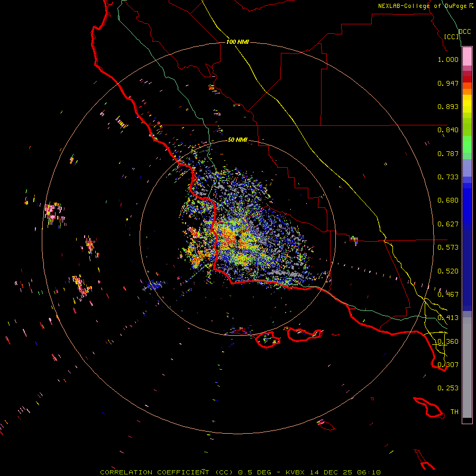Click the 0.360 color scale value
476x476 pixels.
(x=448, y=342)
